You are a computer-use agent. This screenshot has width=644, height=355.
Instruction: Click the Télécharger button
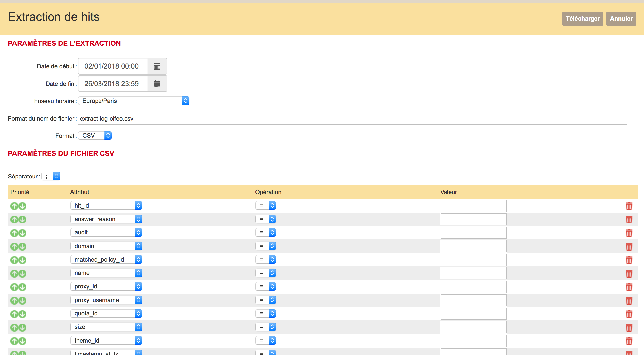[x=583, y=19]
